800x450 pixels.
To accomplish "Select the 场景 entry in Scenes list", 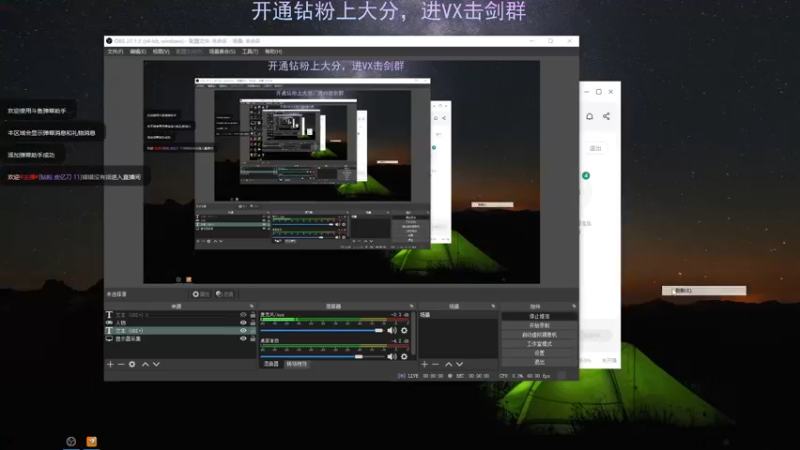I will 458,315.
